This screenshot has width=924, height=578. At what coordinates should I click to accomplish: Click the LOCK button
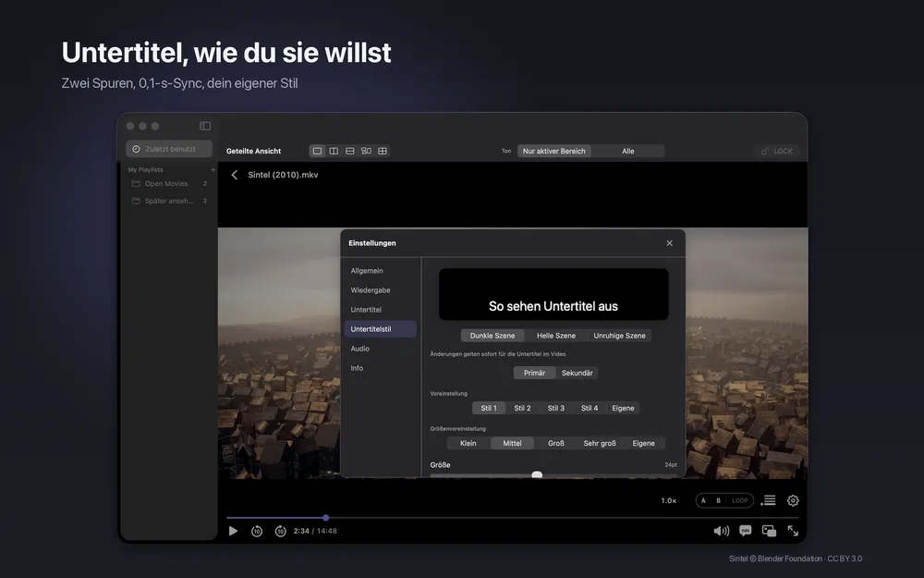(x=777, y=151)
